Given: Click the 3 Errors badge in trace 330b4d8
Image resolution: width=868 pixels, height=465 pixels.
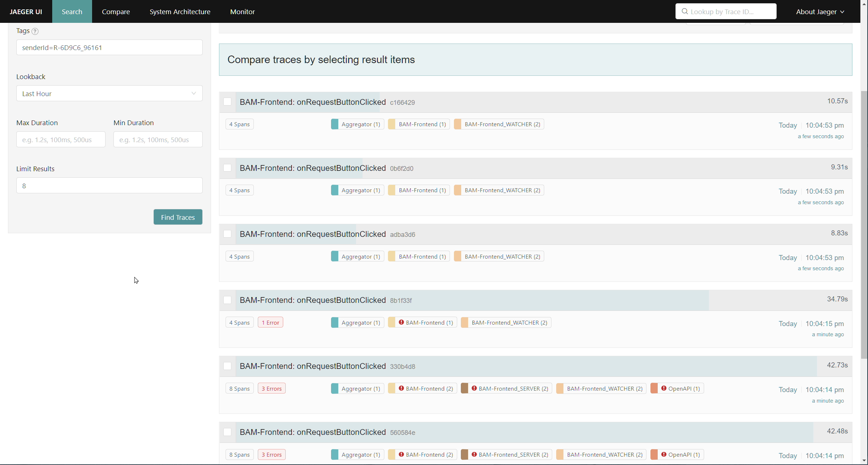Looking at the screenshot, I should coord(272,388).
